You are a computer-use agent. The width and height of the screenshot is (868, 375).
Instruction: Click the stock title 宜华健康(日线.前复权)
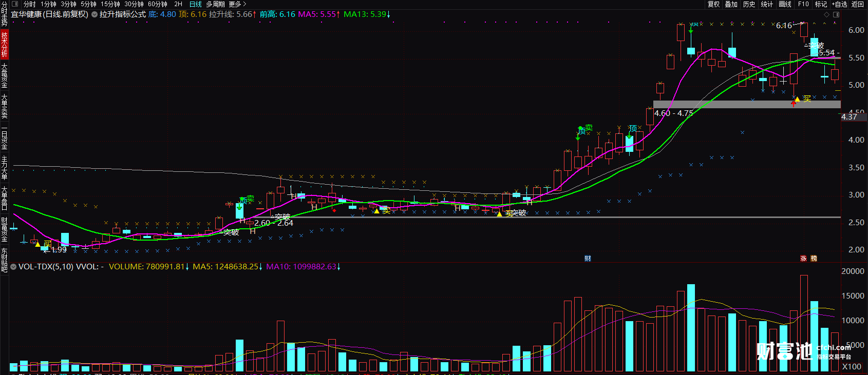click(x=50, y=14)
